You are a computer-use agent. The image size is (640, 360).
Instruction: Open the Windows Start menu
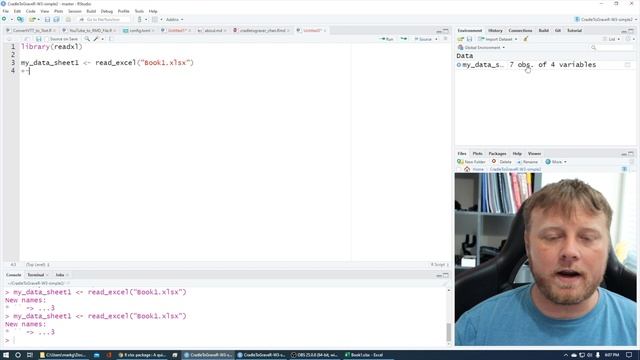coord(6,355)
